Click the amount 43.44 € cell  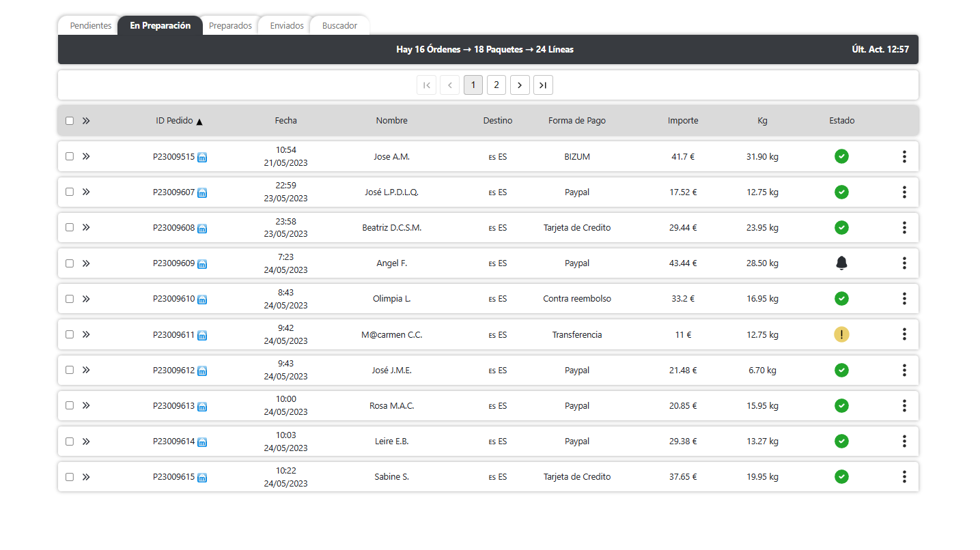683,263
